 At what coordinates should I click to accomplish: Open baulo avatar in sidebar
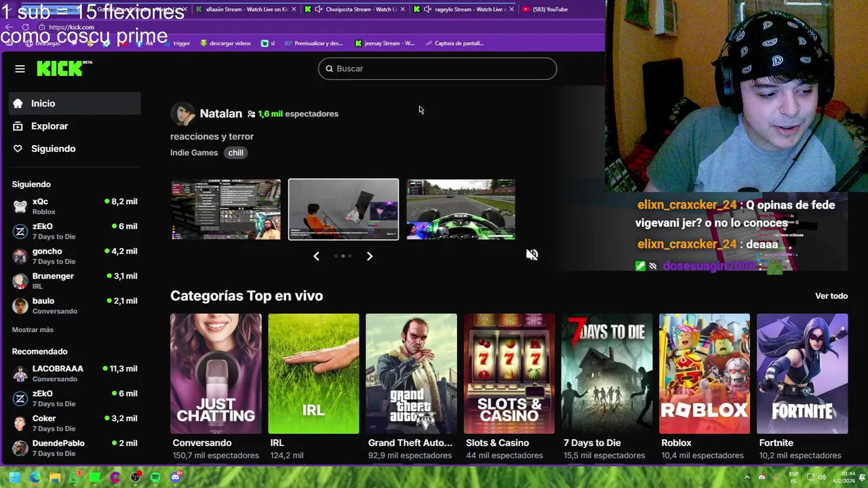[x=20, y=306]
